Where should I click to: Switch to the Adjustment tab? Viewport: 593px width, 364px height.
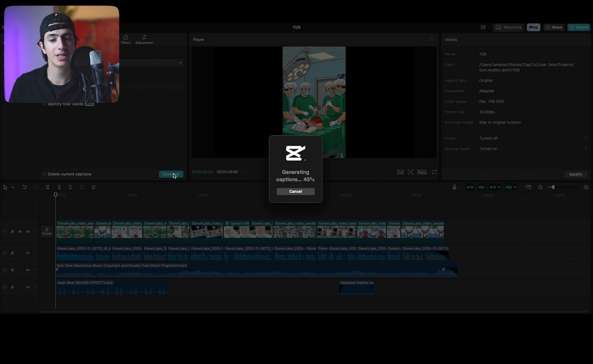[144, 39]
